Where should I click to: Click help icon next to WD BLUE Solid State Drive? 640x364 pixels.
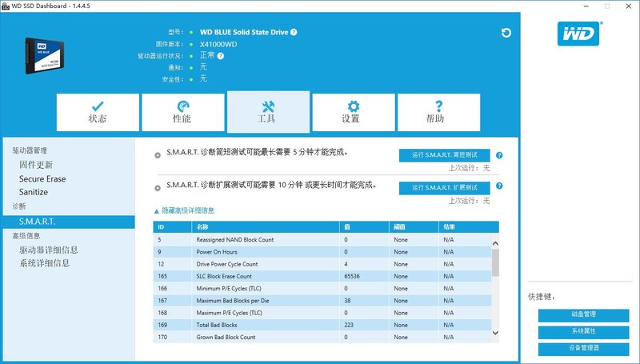tap(294, 32)
